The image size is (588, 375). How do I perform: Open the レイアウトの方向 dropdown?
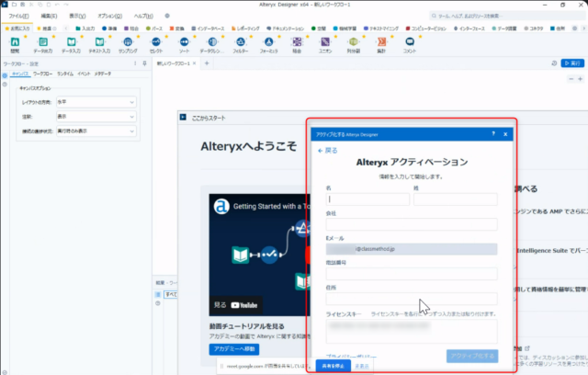(96, 102)
